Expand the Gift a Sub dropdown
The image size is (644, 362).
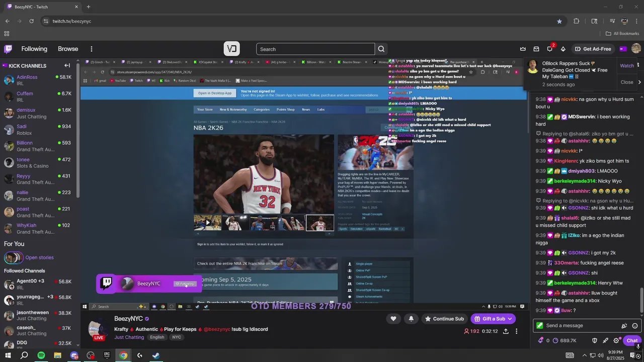(510, 319)
